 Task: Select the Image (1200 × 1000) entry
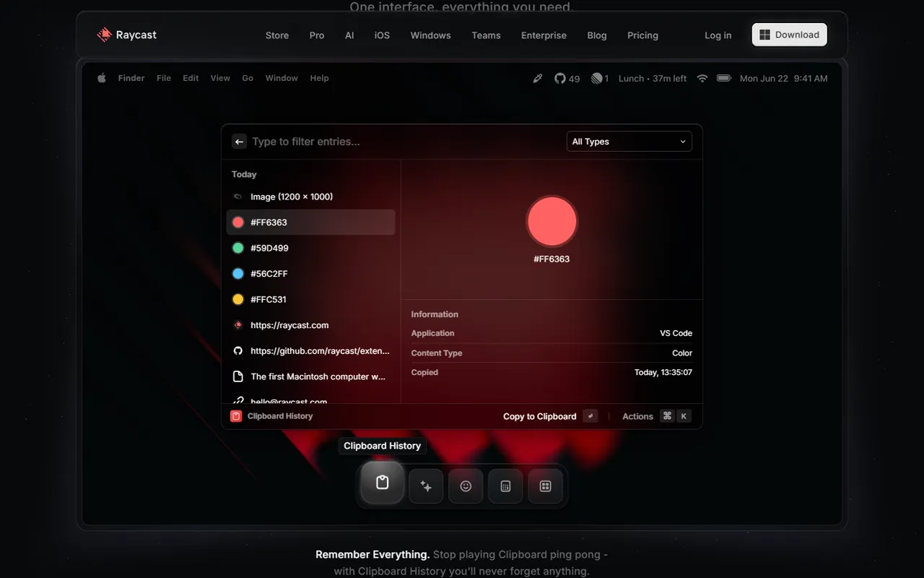pos(311,197)
